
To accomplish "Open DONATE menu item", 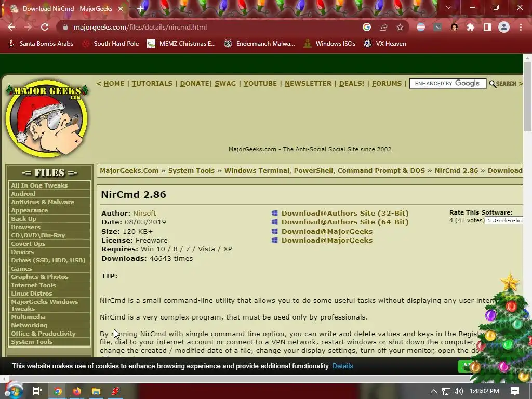I will coord(194,84).
